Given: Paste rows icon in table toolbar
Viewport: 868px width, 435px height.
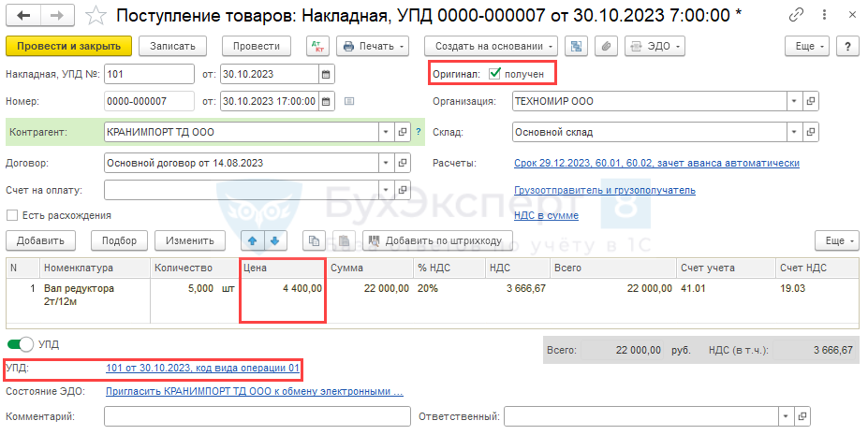Looking at the screenshot, I should click(344, 240).
